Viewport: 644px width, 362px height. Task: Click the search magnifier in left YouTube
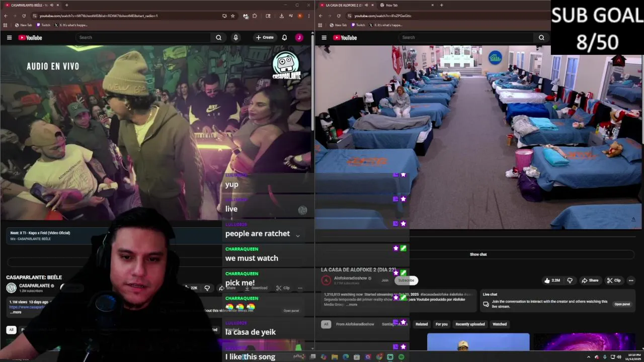click(x=218, y=38)
